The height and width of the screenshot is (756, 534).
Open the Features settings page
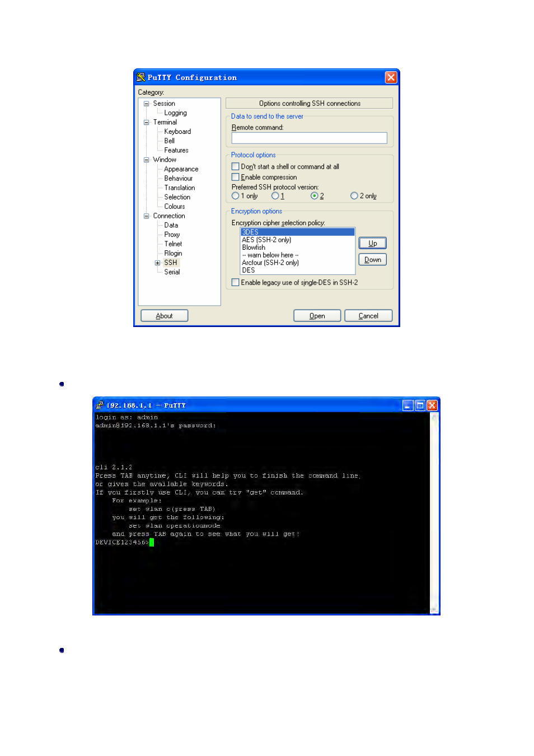click(176, 150)
